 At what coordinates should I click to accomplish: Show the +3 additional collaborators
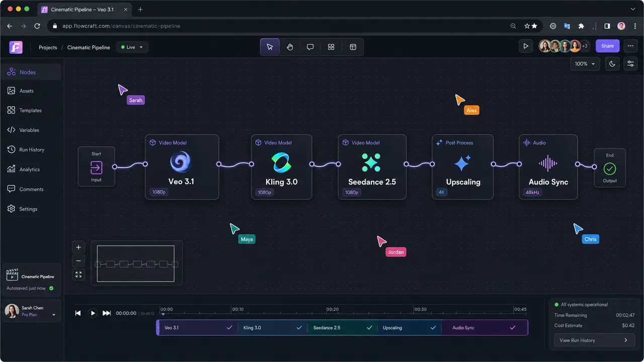pyautogui.click(x=585, y=46)
